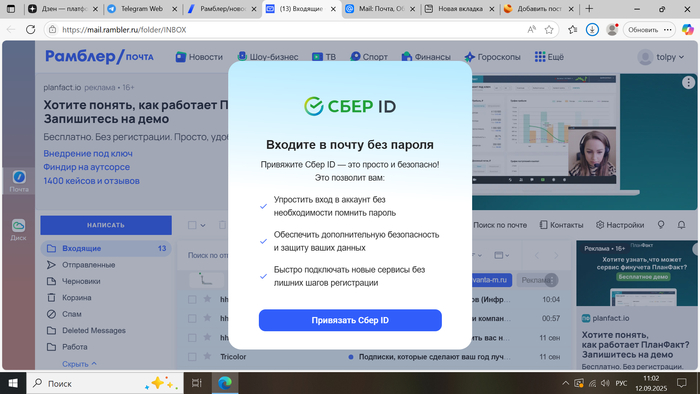
Task: Open Спорт section in header
Action: coord(369,57)
